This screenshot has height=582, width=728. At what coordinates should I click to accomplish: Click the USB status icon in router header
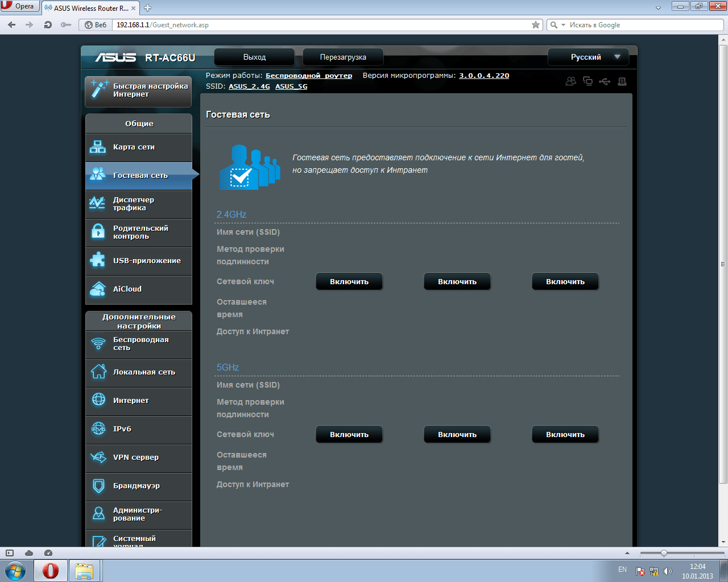click(x=605, y=81)
